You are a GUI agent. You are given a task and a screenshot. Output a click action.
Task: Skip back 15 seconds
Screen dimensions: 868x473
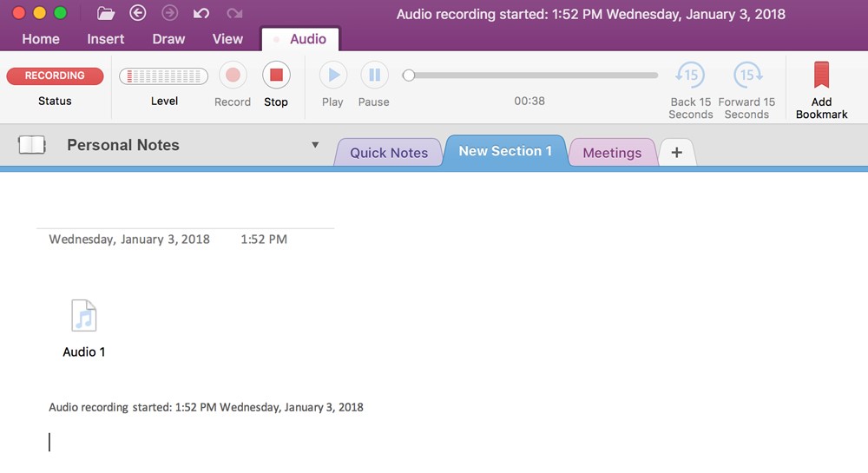pos(690,76)
